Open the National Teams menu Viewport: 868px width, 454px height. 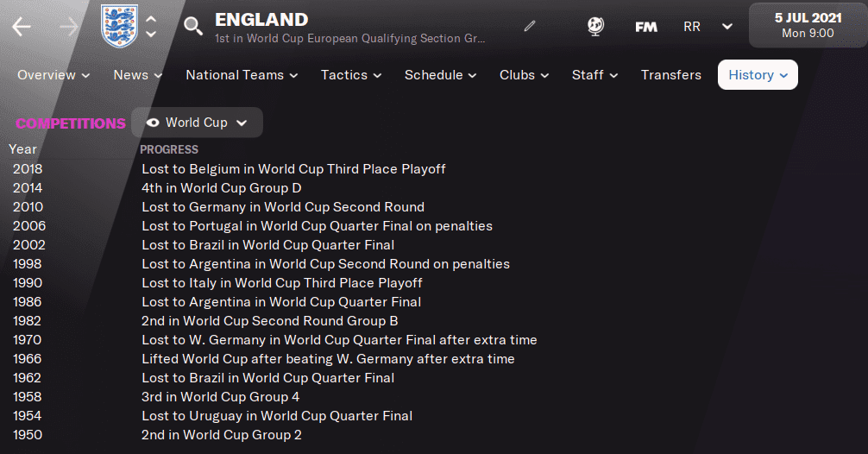coord(242,75)
